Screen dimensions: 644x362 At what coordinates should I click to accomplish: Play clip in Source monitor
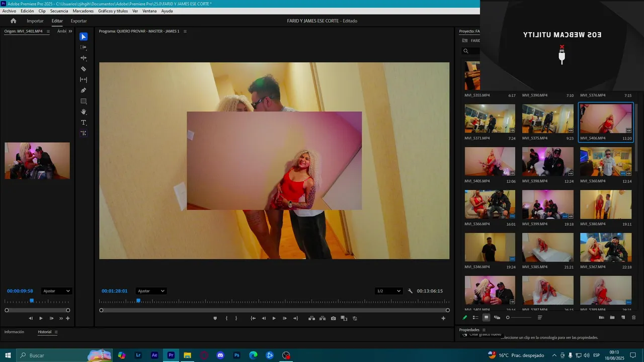coord(41,318)
